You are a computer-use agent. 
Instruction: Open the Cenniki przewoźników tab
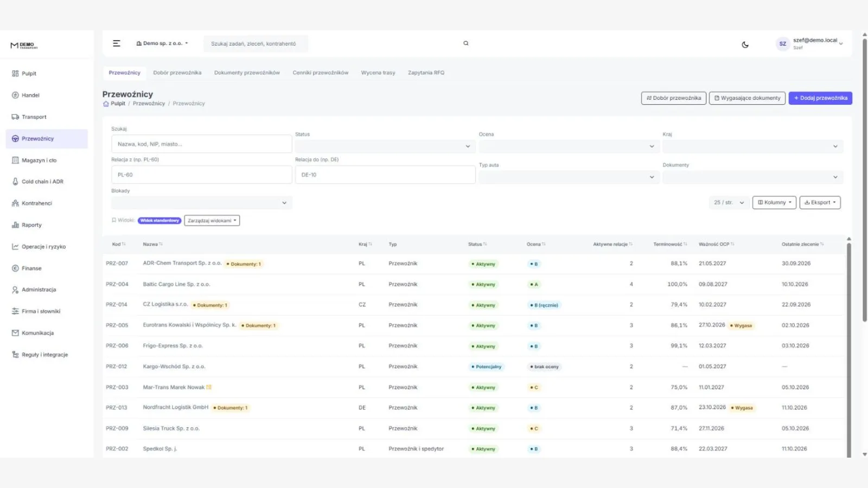click(320, 73)
